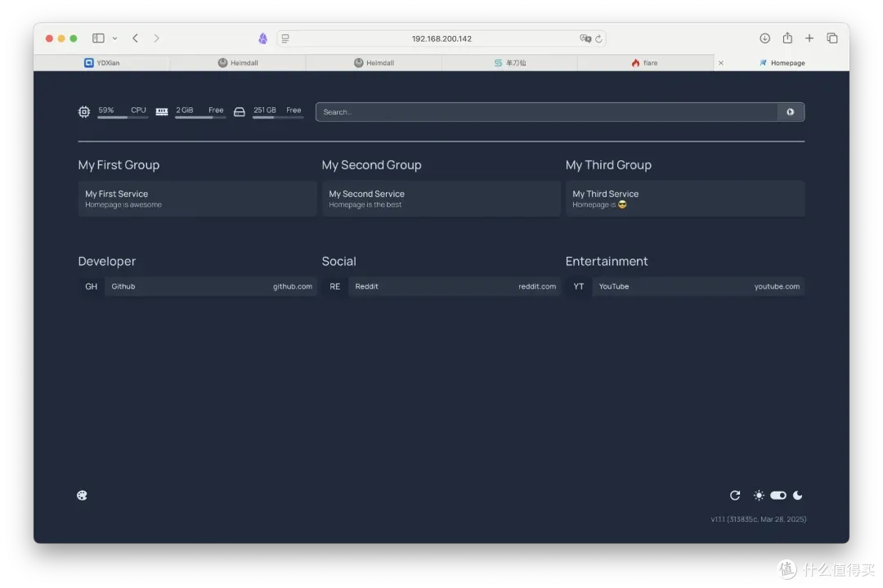Go back with the back arrow
The width and height of the screenshot is (883, 588).
[135, 38]
